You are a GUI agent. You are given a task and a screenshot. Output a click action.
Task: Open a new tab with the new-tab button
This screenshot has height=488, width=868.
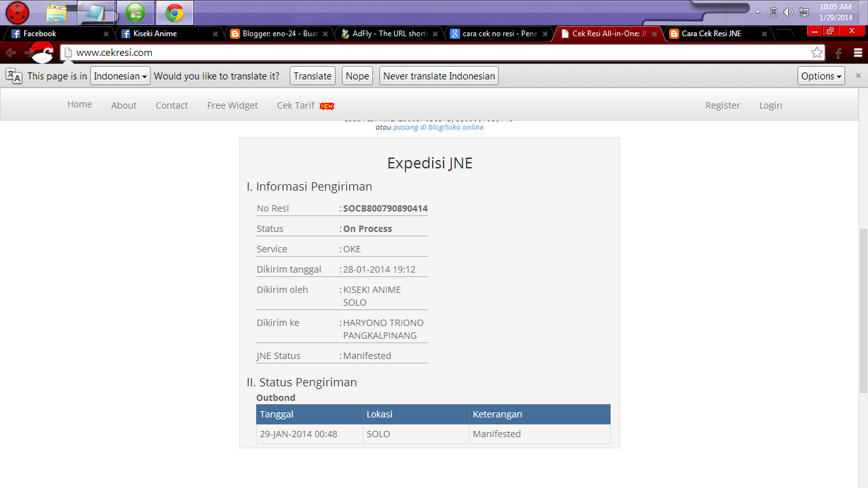[785, 34]
